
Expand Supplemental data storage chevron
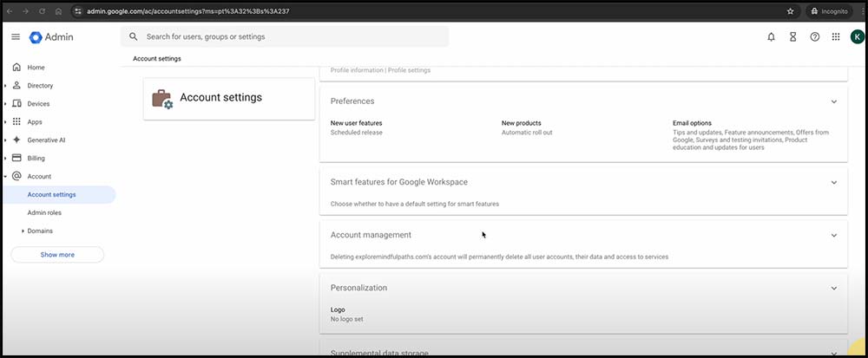click(x=833, y=353)
